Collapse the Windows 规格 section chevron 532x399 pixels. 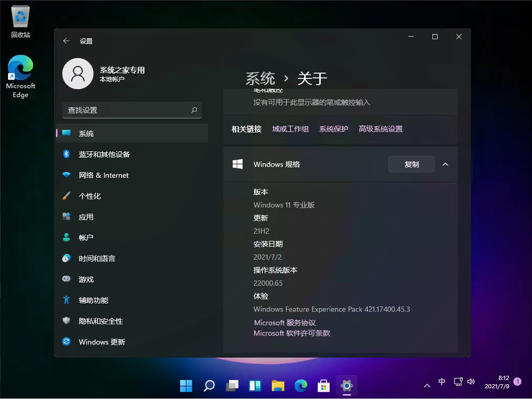tap(446, 164)
